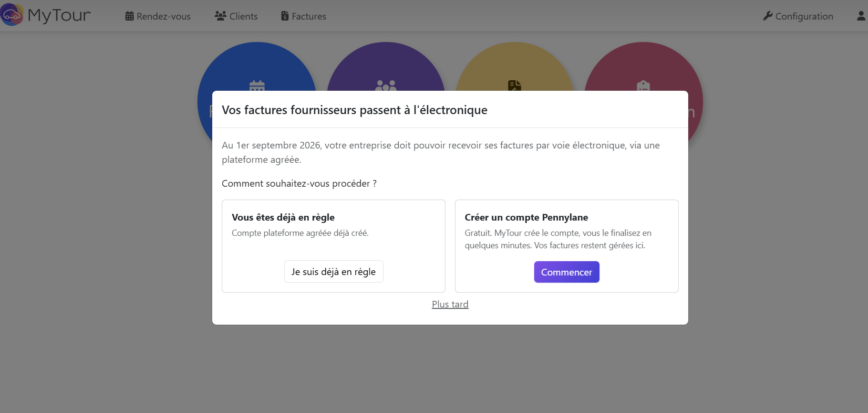
Task: Click the calendar icon on the blue circle
Action: tap(257, 86)
